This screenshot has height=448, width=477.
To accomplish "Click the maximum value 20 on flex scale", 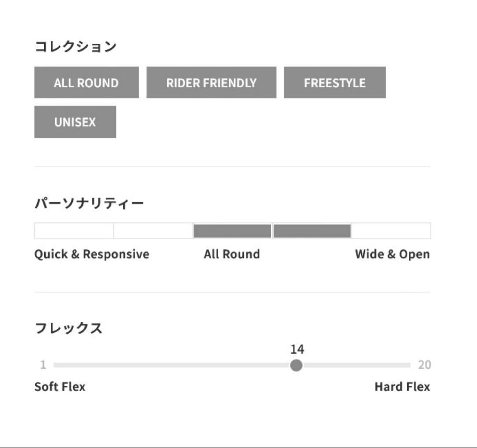I will [x=424, y=365].
